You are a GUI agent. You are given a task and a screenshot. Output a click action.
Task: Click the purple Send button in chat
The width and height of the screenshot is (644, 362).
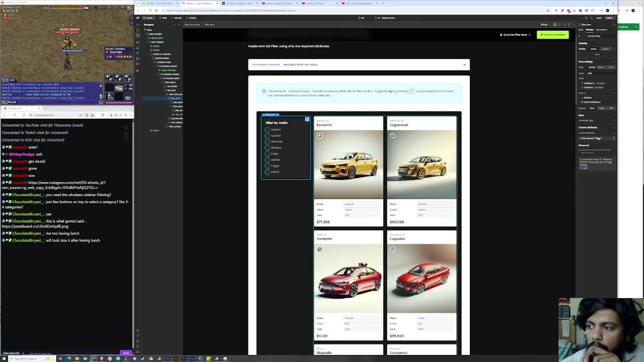(125, 353)
